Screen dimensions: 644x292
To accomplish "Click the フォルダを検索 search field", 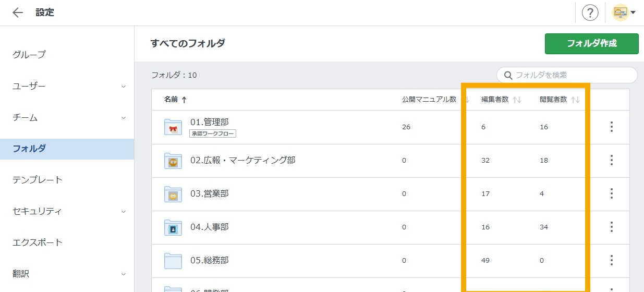I will click(x=571, y=75).
